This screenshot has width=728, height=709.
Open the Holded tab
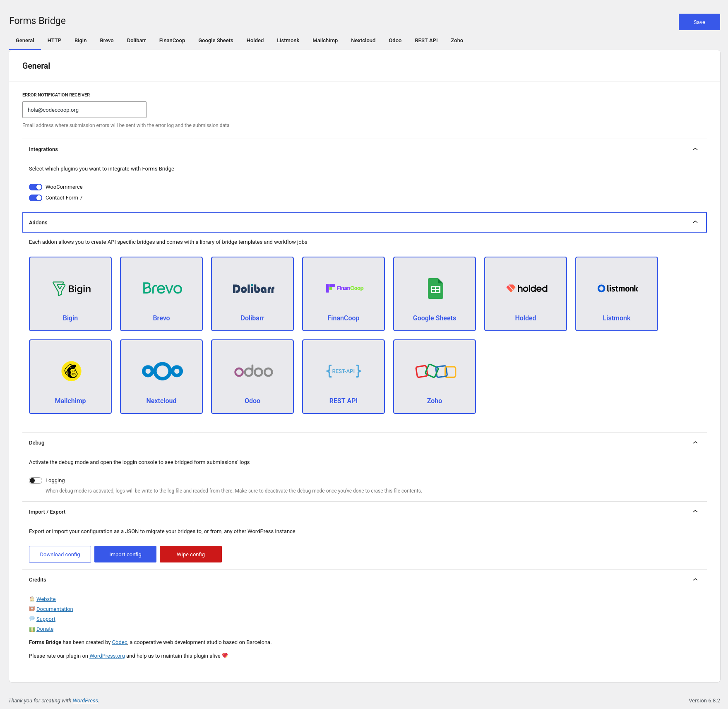tap(255, 41)
